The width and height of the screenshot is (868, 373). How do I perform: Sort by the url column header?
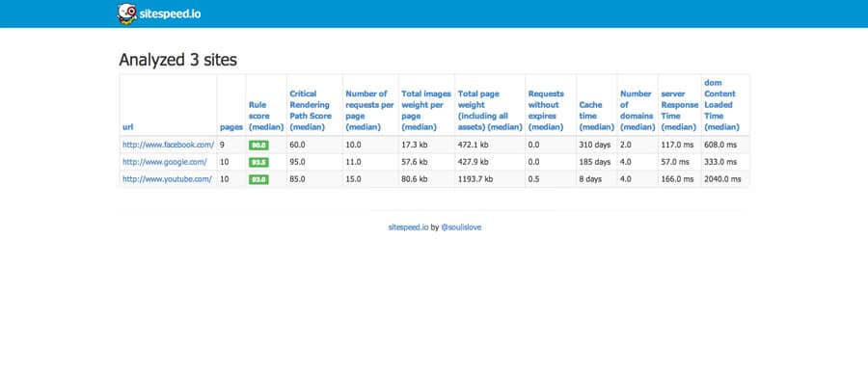pos(127,127)
